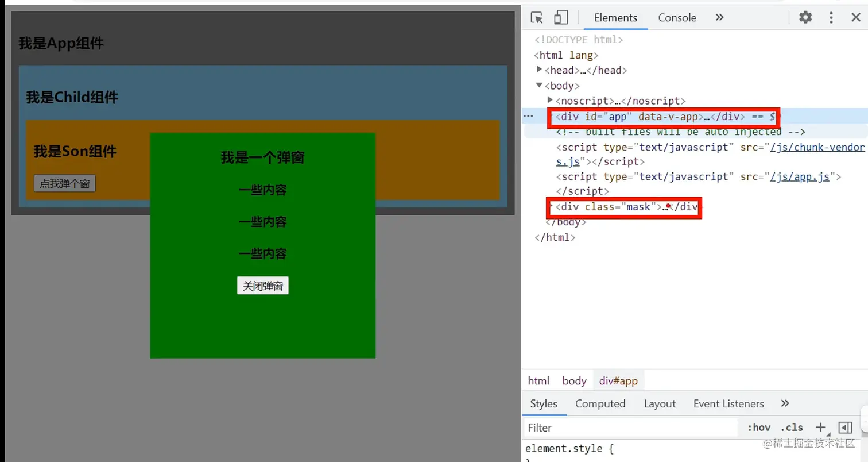
Task: Toggle .cls element classes panel
Action: tap(792, 428)
